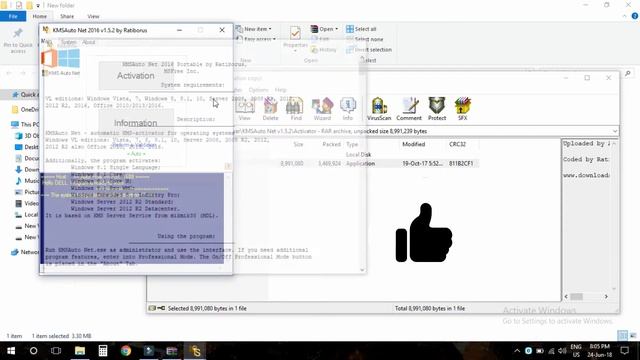Select Music in navigation pane

click(x=27, y=180)
